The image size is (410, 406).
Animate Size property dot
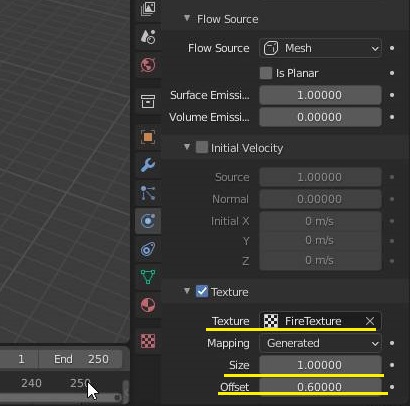pyautogui.click(x=392, y=365)
